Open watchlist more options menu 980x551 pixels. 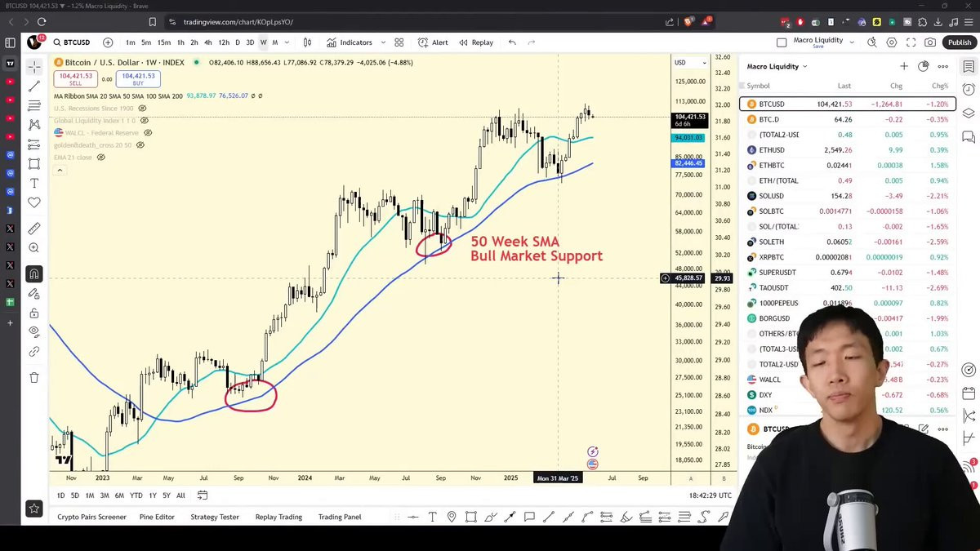point(943,66)
